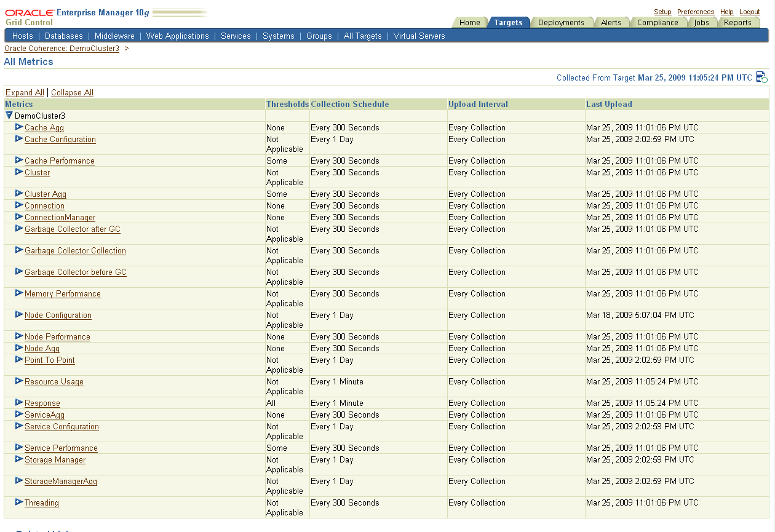Open the Alerts tab

click(x=612, y=22)
